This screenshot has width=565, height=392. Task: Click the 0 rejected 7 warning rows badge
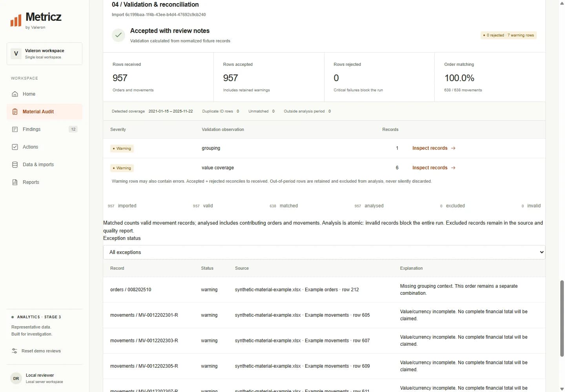pyautogui.click(x=508, y=35)
